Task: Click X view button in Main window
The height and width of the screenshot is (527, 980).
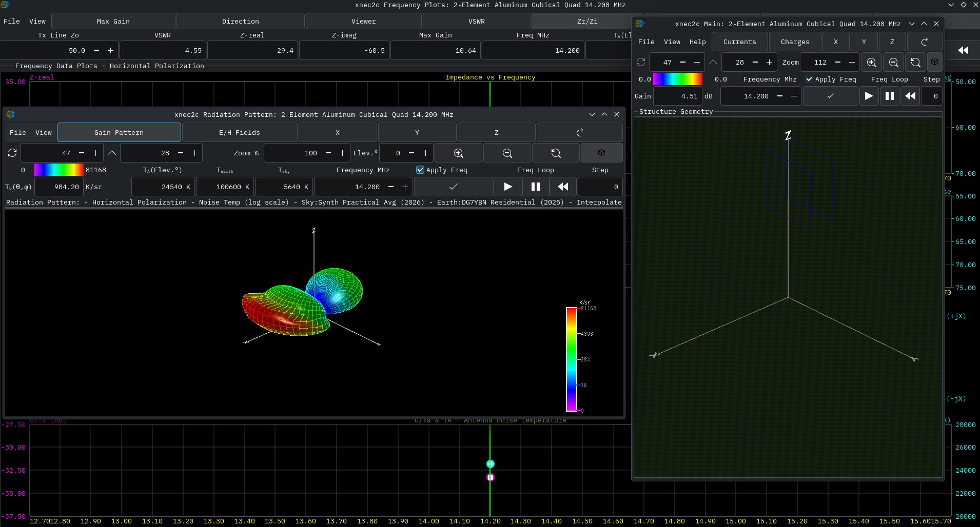Action: point(836,42)
